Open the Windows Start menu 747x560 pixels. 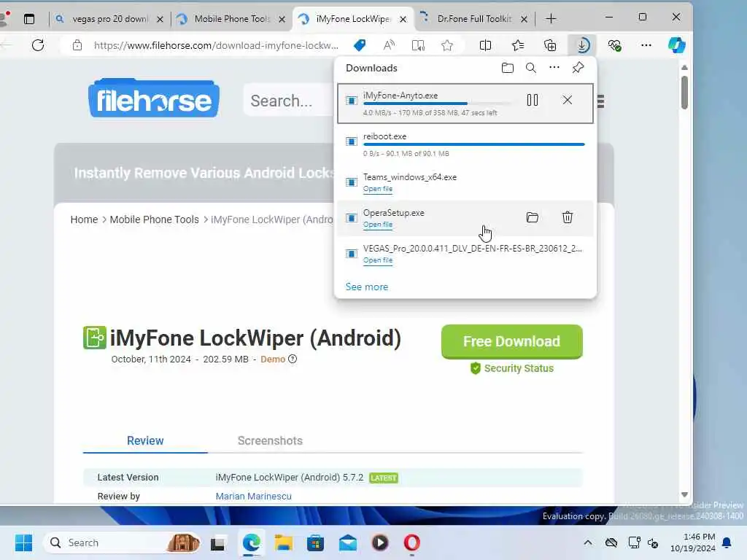[x=24, y=542]
